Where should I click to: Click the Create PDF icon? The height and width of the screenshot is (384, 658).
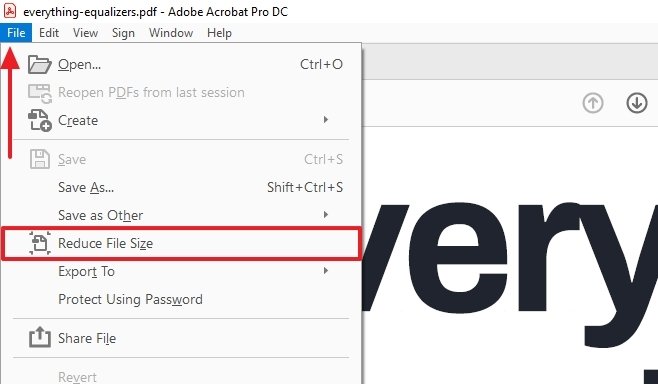point(40,120)
